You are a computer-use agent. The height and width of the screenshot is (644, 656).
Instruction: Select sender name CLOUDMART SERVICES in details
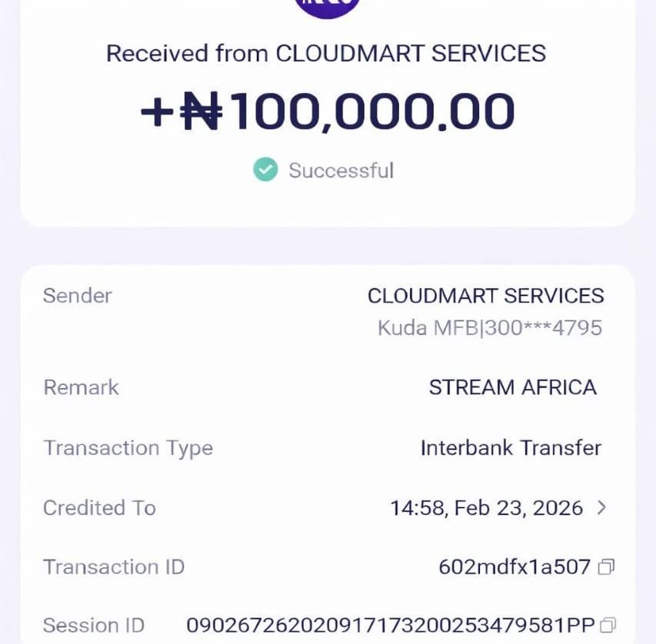click(485, 296)
